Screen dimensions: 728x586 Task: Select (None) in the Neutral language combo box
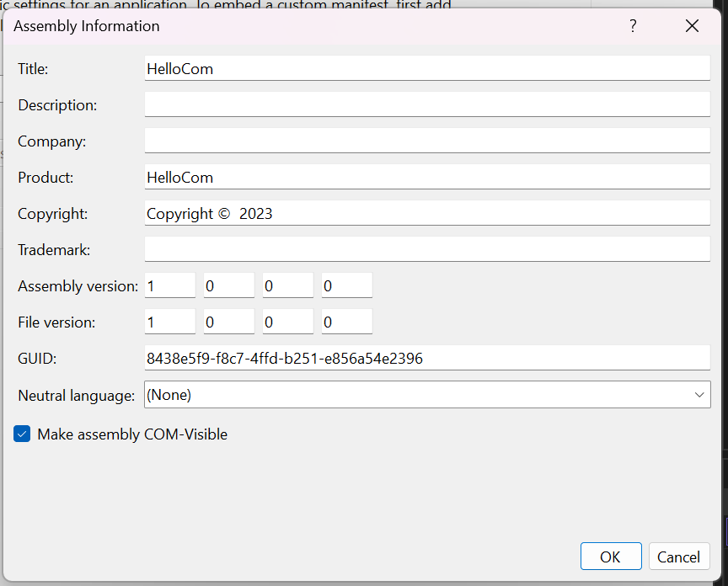tap(427, 394)
